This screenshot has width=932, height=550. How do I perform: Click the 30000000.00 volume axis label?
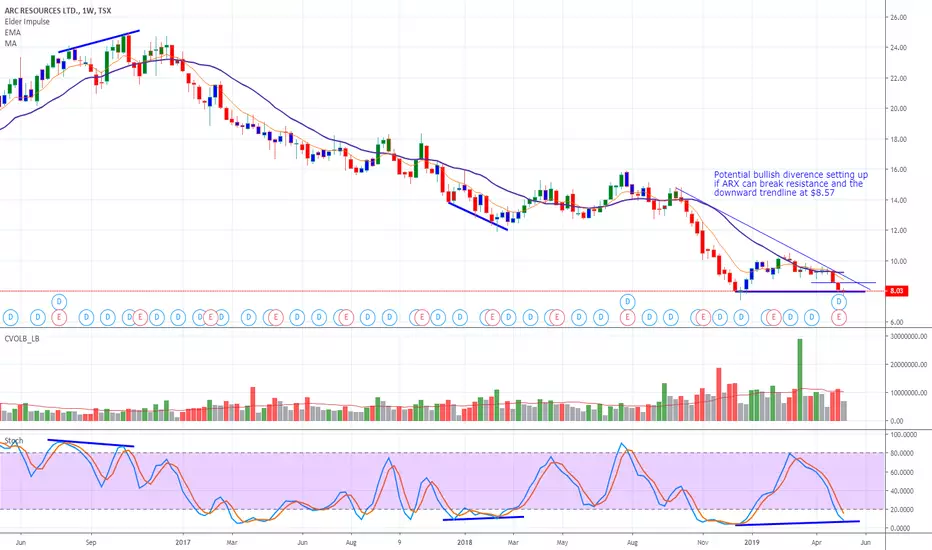pos(908,337)
